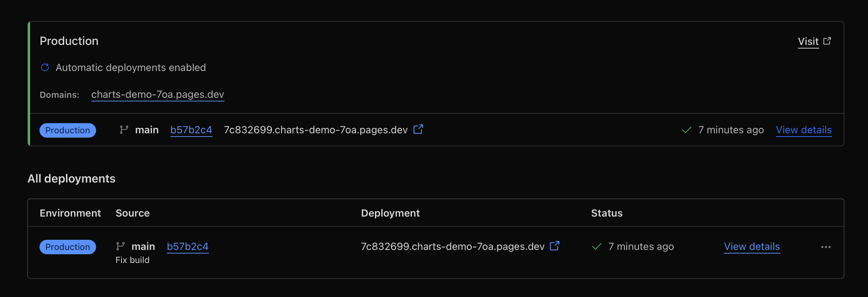
Task: Open commit b57b2c4 in the Production card
Action: pos(191,130)
